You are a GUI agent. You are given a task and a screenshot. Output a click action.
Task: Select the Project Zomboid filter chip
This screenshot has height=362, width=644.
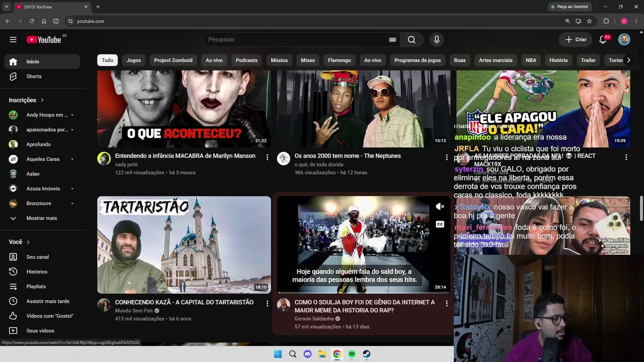[173, 60]
